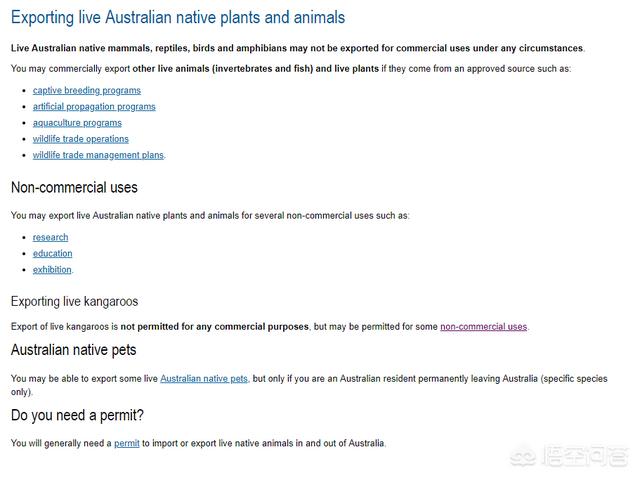The image size is (640, 478).
Task: Follow the permit link
Action: (127, 443)
